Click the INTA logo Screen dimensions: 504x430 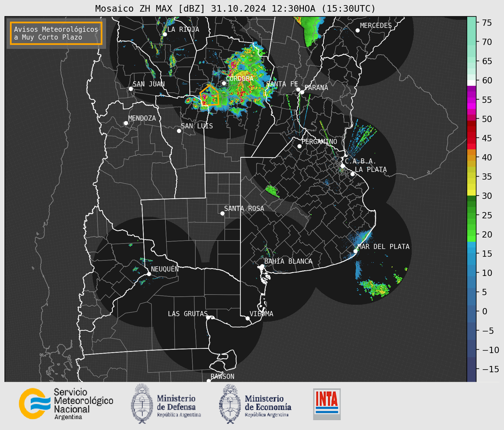pos(327,404)
